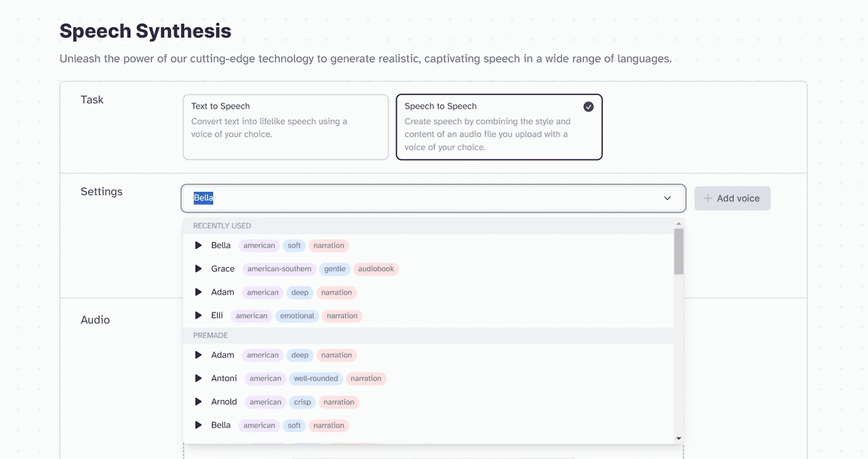Pick Arnold from the premade voices
This screenshot has width=868, height=459.
pos(224,402)
